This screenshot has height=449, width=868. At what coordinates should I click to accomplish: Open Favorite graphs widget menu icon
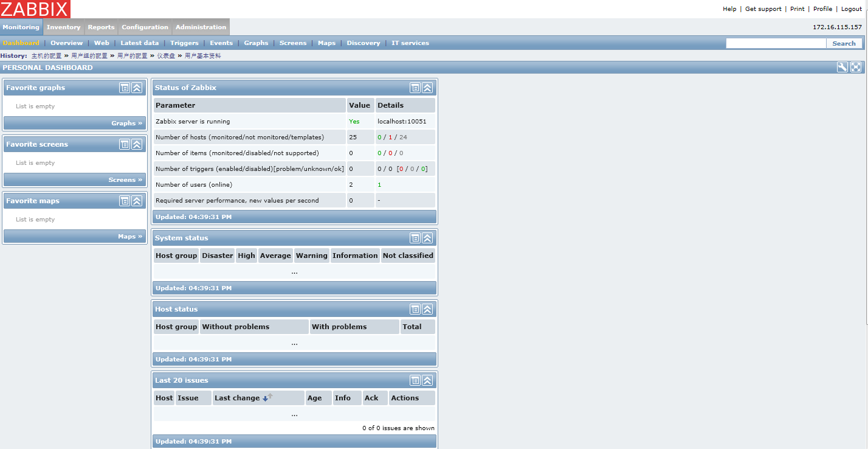click(125, 88)
